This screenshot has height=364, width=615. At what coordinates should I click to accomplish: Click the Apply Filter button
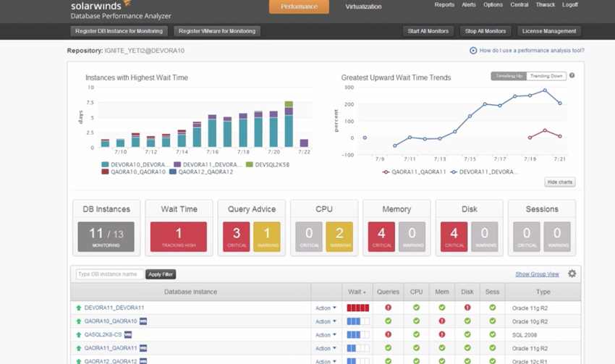[161, 274]
